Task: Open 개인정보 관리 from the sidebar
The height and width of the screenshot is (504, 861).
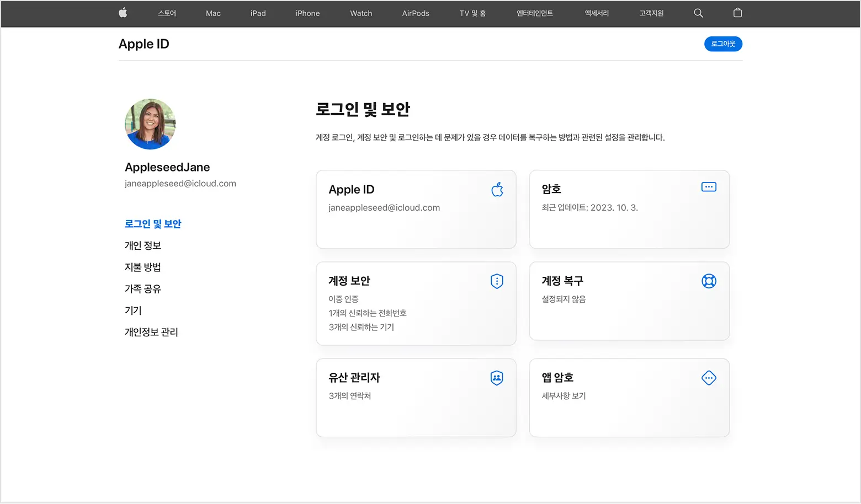Action: point(151,331)
